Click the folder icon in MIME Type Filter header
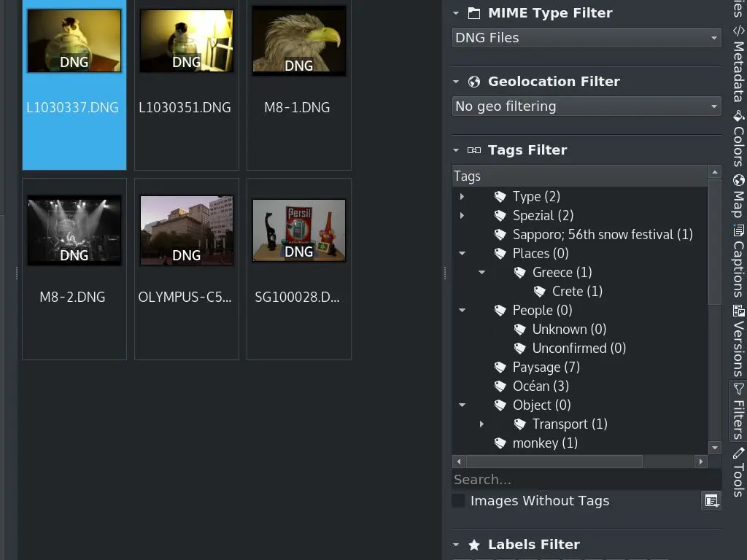 coord(476,12)
